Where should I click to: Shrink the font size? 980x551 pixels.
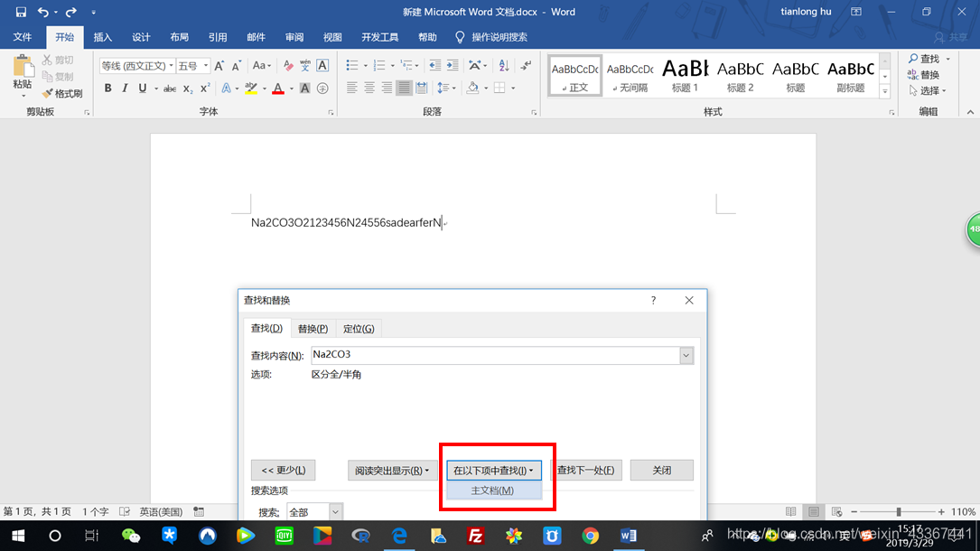coord(237,66)
